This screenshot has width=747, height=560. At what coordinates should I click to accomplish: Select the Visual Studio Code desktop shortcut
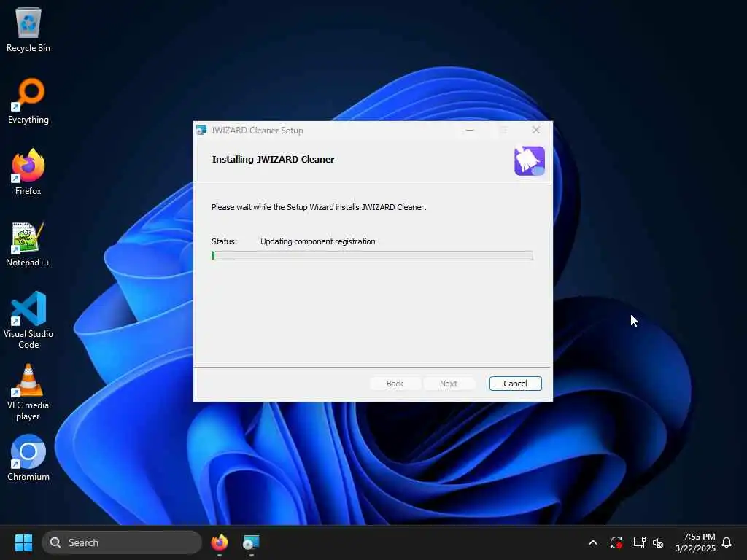pos(28,320)
